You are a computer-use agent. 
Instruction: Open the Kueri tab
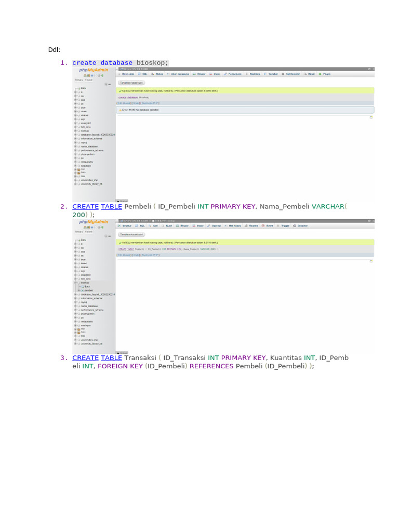pos(167,225)
